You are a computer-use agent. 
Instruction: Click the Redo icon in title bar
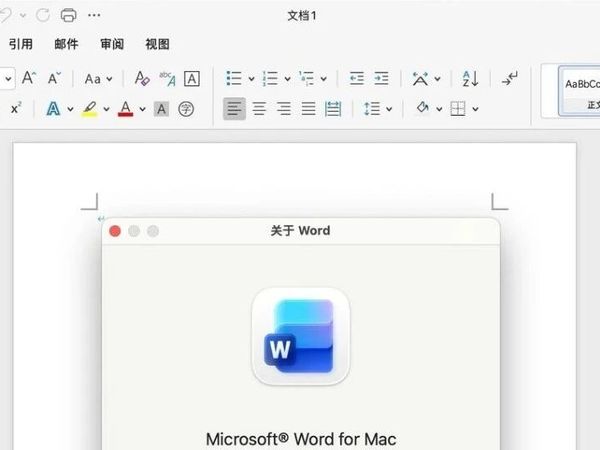[43, 15]
